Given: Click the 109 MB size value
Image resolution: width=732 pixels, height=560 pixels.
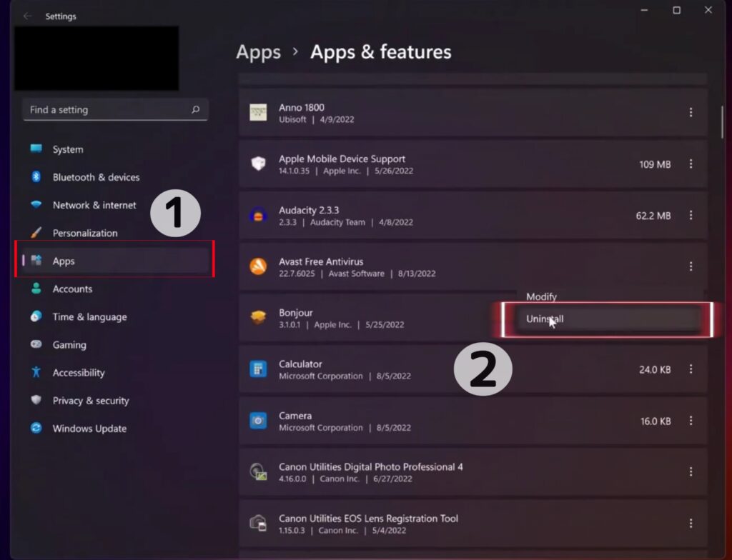Looking at the screenshot, I should point(655,164).
